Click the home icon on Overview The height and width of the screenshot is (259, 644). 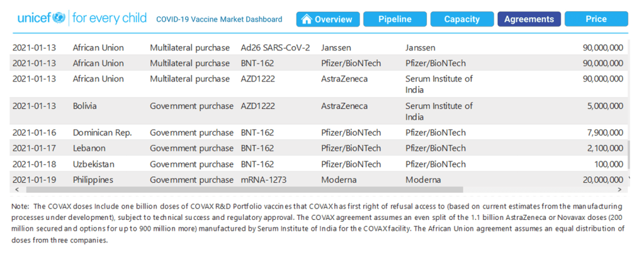click(307, 19)
